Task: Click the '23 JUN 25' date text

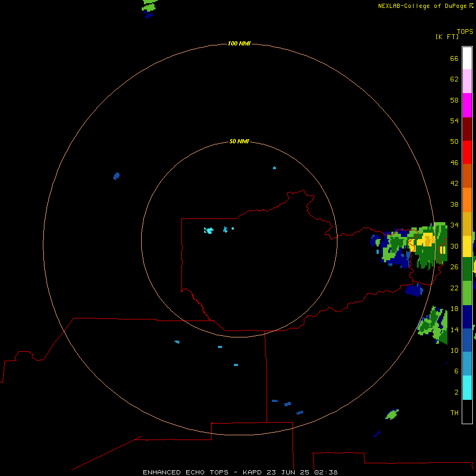Action: pos(288,472)
